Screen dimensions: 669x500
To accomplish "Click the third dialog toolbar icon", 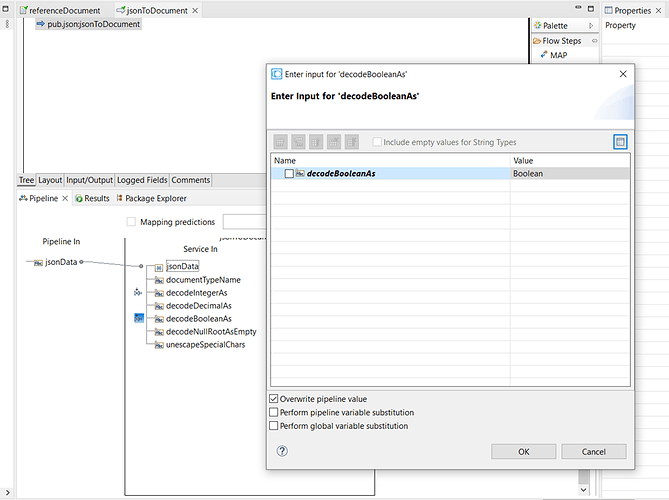I will click(316, 142).
